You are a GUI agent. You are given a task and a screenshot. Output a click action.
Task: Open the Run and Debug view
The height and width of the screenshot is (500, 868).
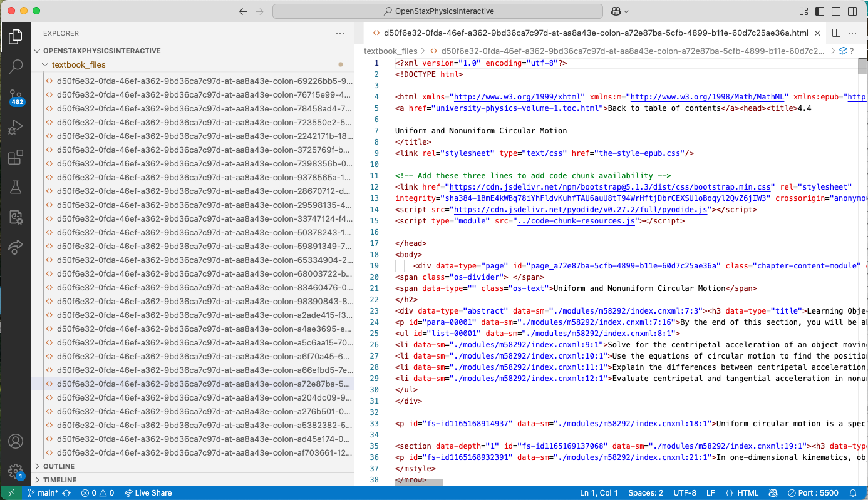click(16, 127)
